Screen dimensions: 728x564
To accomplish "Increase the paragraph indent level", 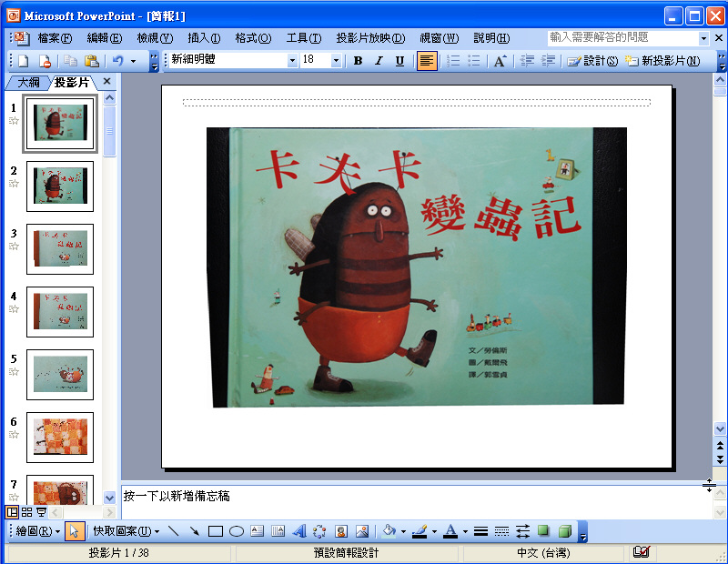I will pyautogui.click(x=548, y=61).
